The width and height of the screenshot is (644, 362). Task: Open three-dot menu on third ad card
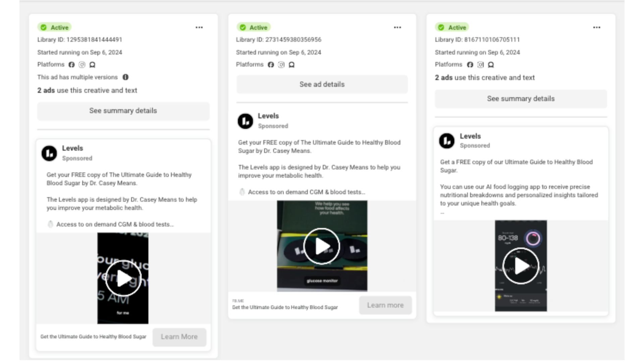(x=596, y=27)
